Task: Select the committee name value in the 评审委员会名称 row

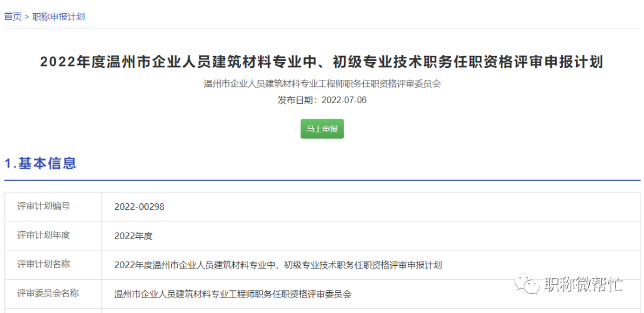Action: click(x=233, y=294)
